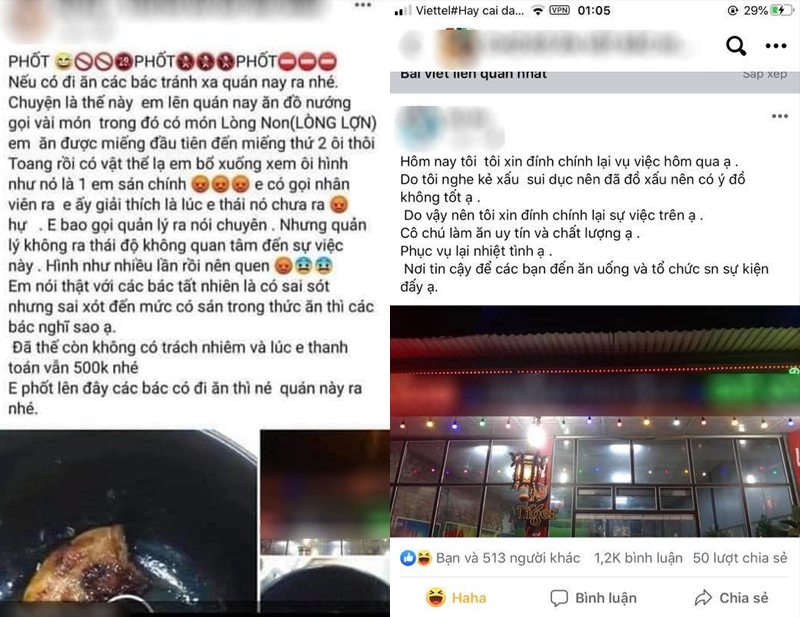Open 'Bạn và 513 người khác' list
This screenshot has height=617, width=800.
pyautogui.click(x=508, y=558)
